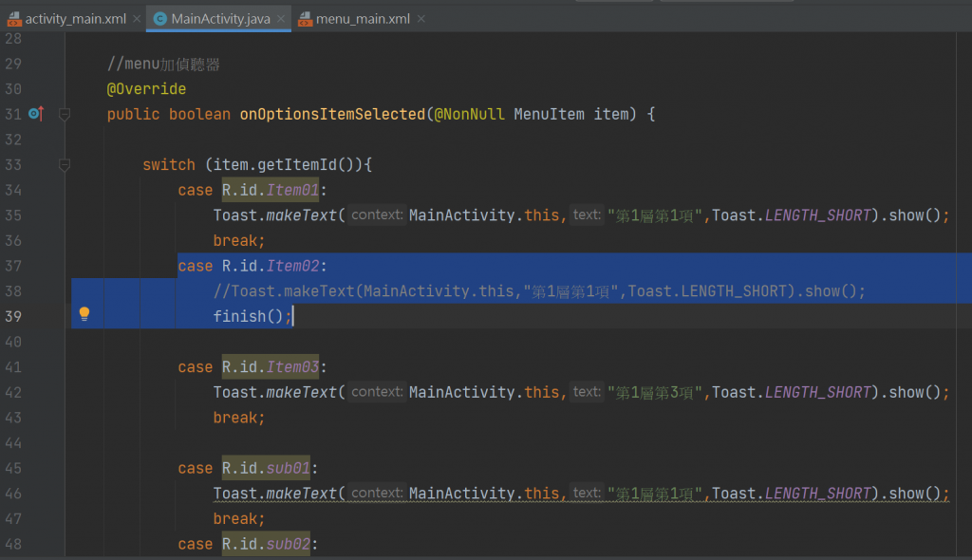Click the break statement on line 43
Screen dimensions: 972x560
(239, 418)
